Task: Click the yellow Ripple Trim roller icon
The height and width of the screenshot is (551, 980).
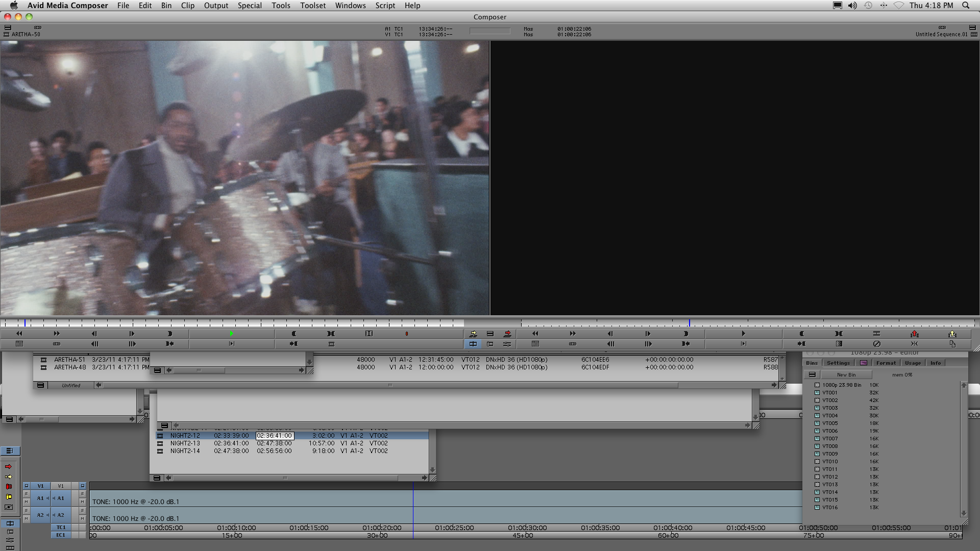Action: [x=9, y=497]
